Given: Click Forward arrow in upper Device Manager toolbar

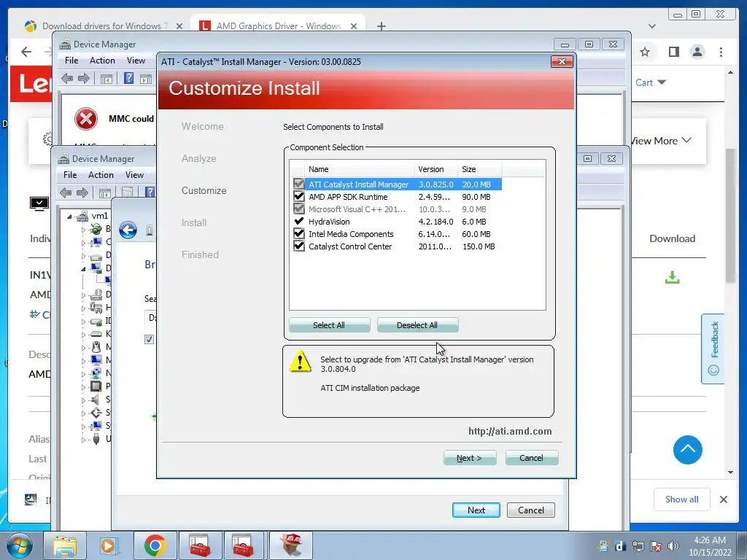Looking at the screenshot, I should point(83,79).
